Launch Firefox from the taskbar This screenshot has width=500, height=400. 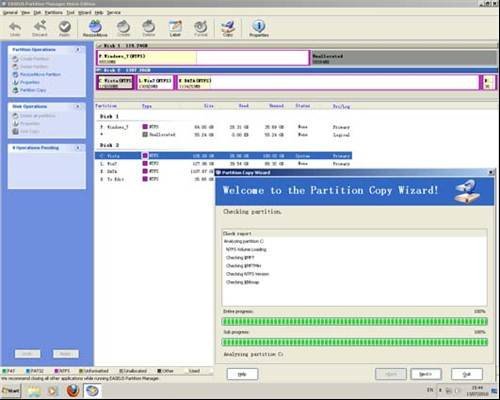tap(73, 391)
